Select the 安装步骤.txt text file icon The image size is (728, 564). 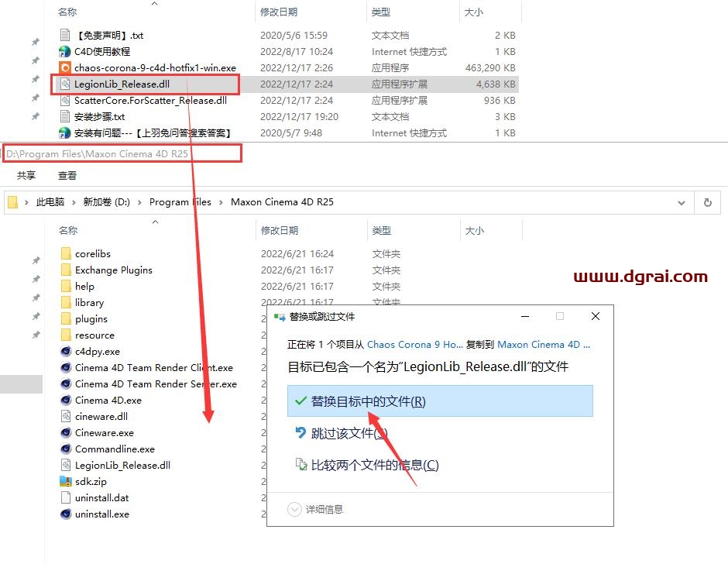pos(66,117)
